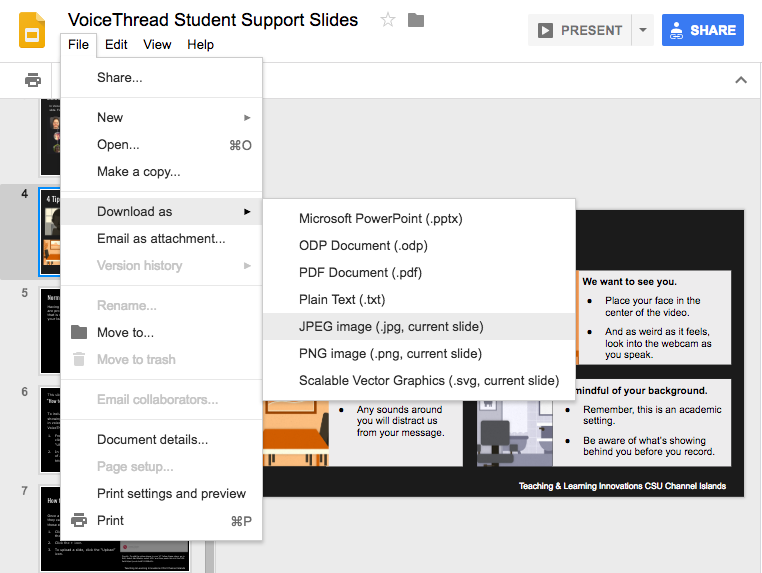Click the footer 'Teaching & Learning Innovations CSU Channel Islands'
The image size is (762, 573).
(622, 486)
